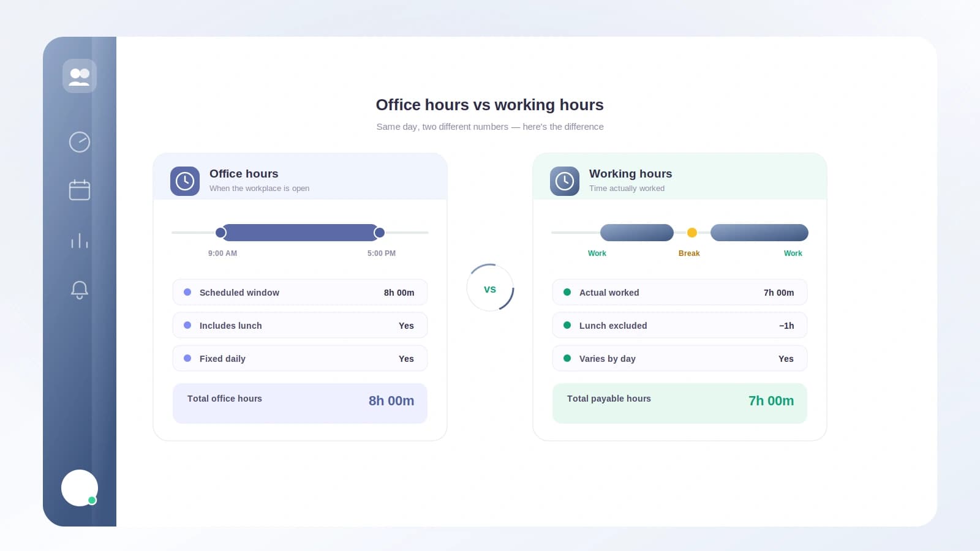
Task: Click the filled office hours range bar
Action: (300, 233)
